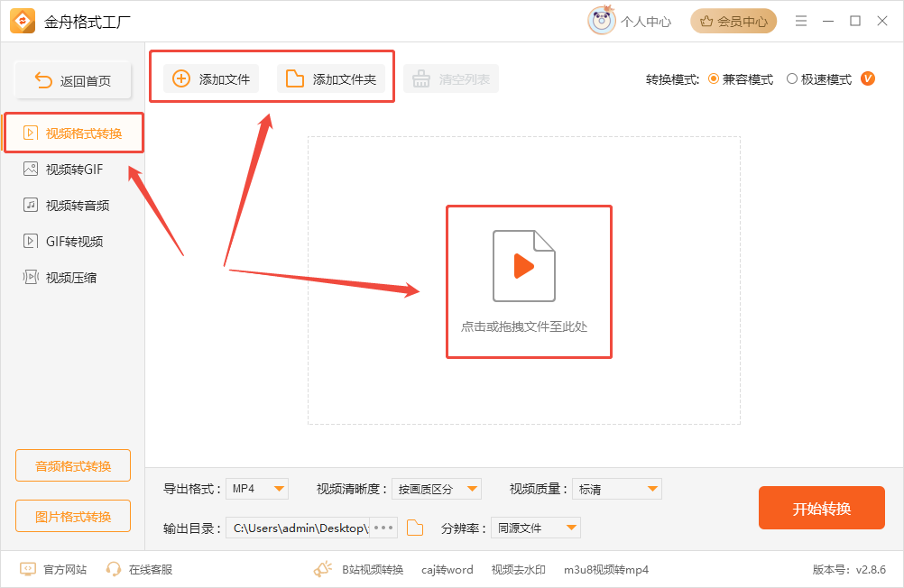The width and height of the screenshot is (904, 588).
Task: Open 个人中心 panda avatar icon
Action: pyautogui.click(x=602, y=21)
